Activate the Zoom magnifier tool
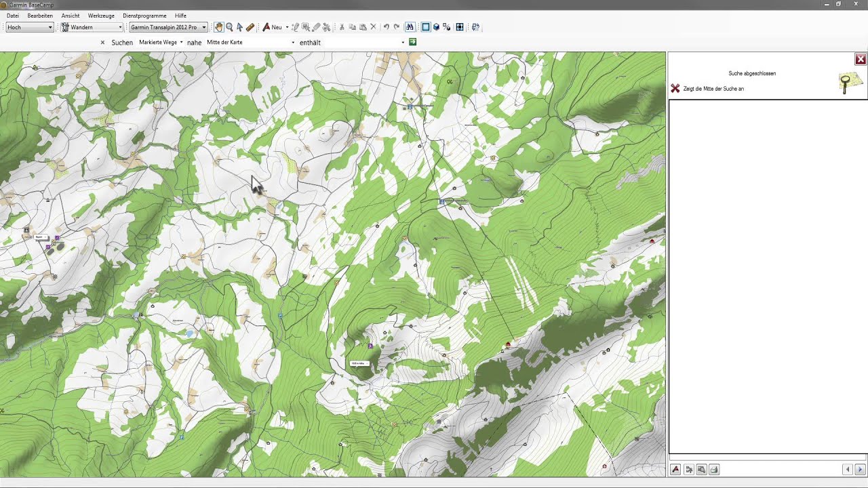This screenshot has width=868, height=488. pos(229,27)
